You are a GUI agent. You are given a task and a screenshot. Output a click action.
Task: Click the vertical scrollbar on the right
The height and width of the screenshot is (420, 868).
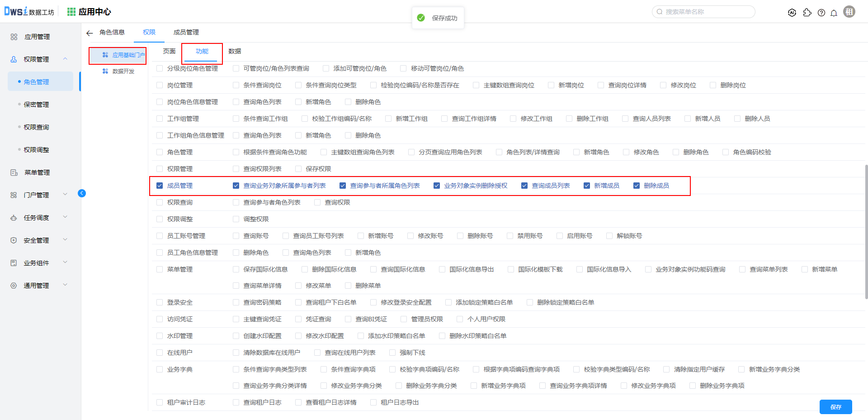click(x=866, y=231)
